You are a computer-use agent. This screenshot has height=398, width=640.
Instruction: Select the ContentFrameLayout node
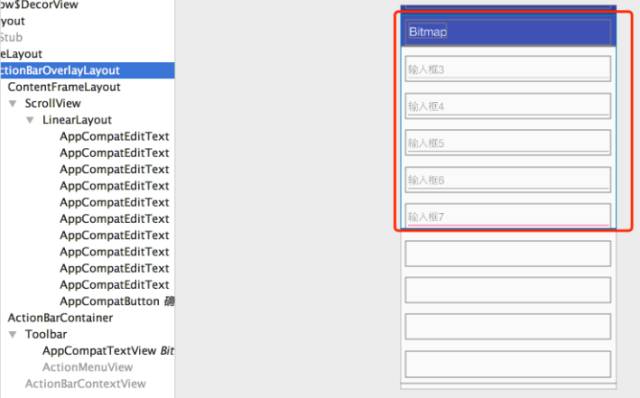click(x=64, y=87)
